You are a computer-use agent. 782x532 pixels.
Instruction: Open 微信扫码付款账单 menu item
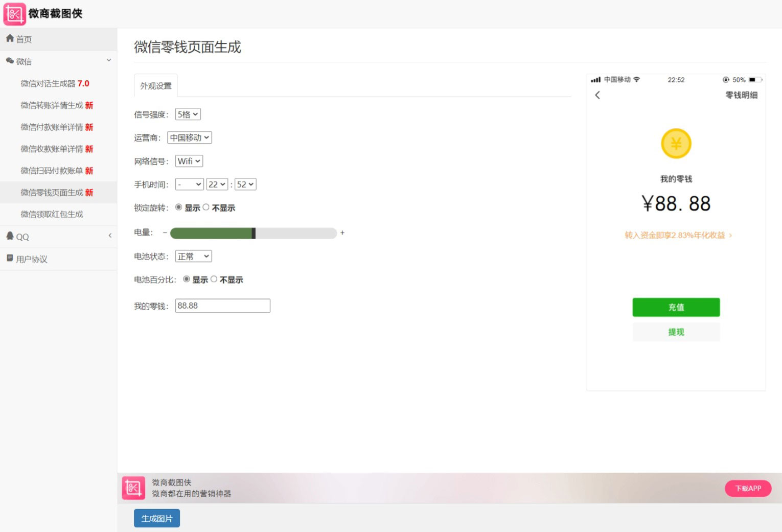pos(58,171)
